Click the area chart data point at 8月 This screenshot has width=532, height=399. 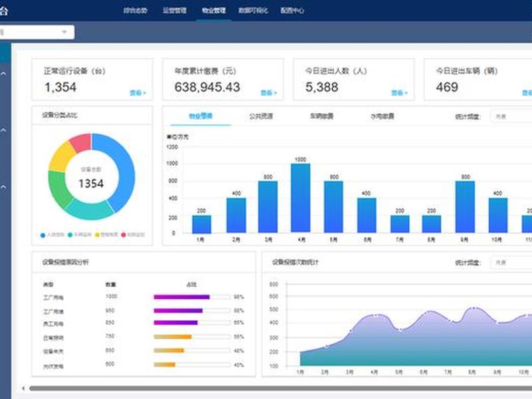point(474,308)
